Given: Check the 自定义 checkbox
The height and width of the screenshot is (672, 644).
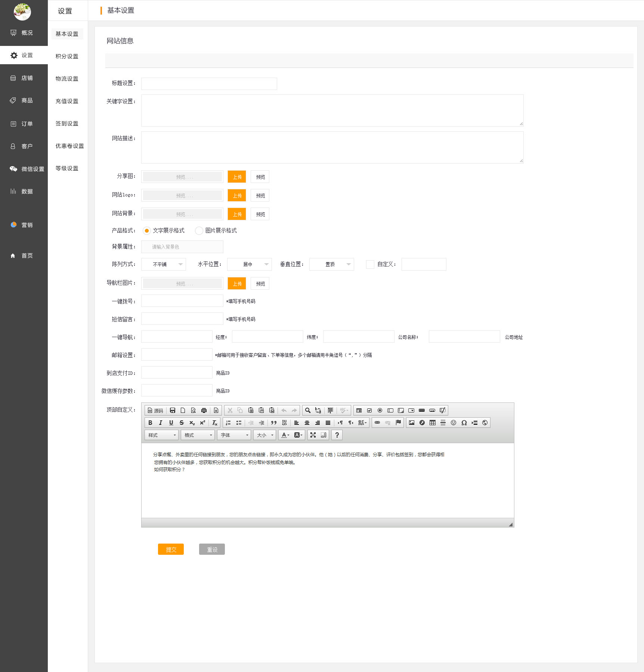Looking at the screenshot, I should coord(370,264).
